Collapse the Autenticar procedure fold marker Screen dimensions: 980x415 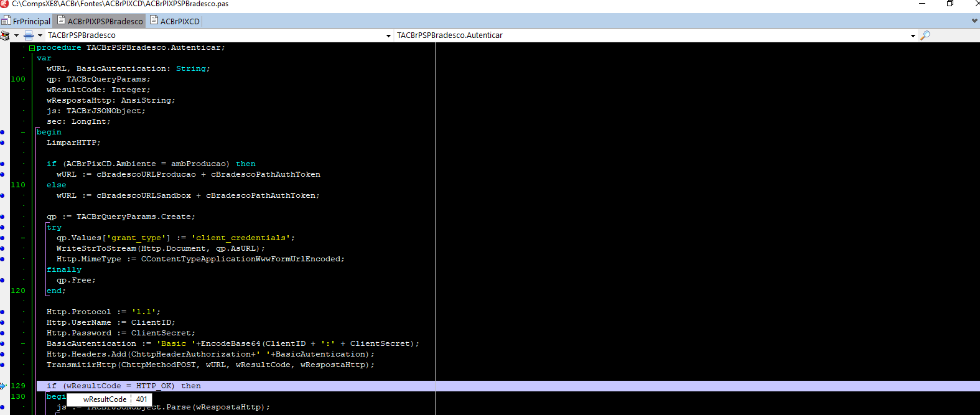tap(32, 48)
